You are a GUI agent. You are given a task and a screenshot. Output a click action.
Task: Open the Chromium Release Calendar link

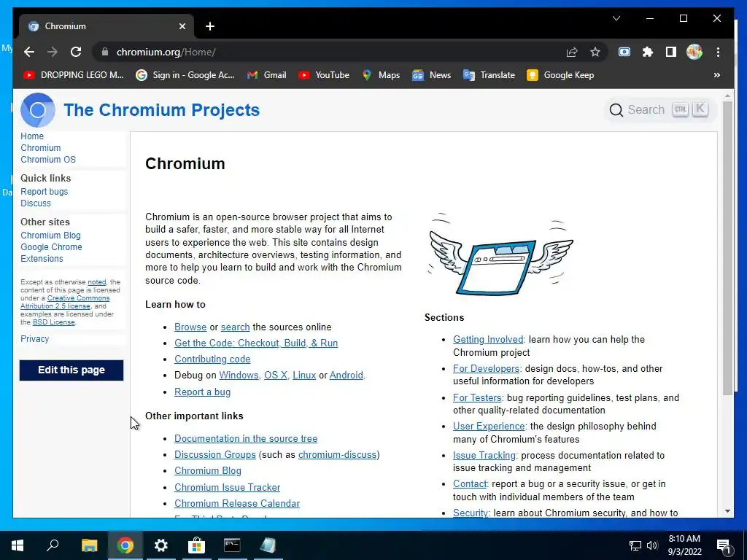point(237,503)
